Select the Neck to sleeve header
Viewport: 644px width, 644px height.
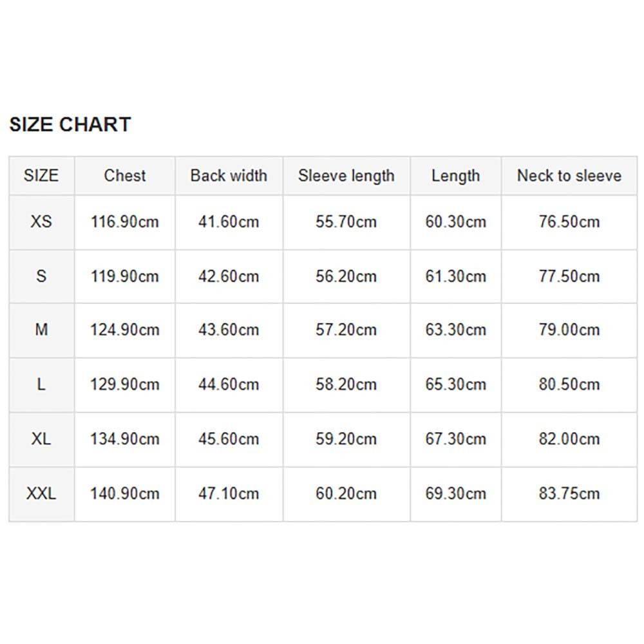(x=569, y=176)
